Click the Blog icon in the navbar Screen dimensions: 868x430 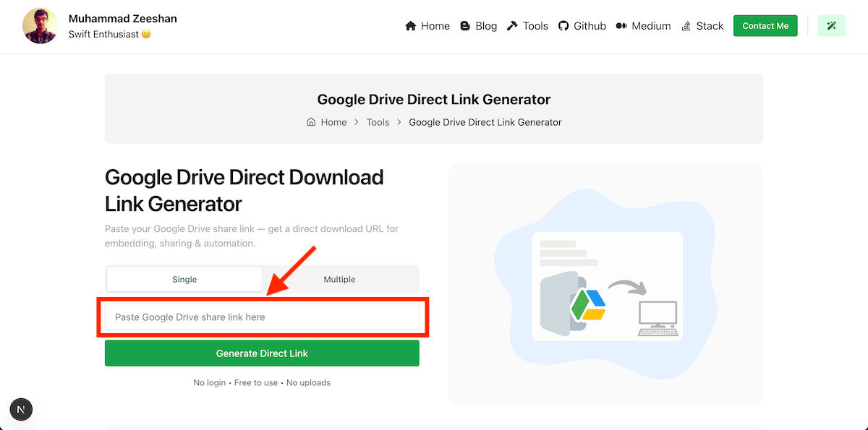[x=465, y=26]
